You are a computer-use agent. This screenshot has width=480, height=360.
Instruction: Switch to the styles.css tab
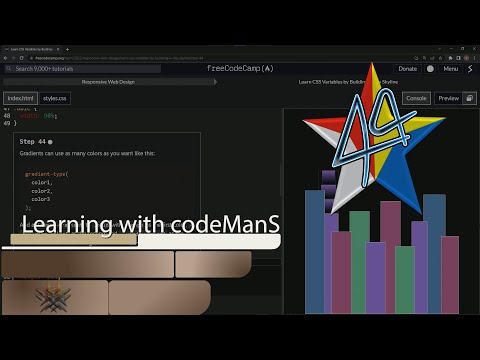(55, 98)
